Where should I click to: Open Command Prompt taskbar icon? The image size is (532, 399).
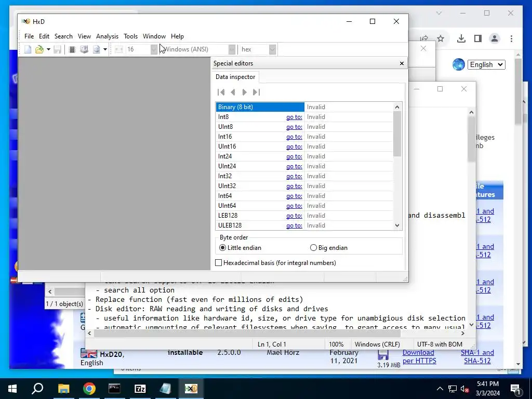pos(114,389)
